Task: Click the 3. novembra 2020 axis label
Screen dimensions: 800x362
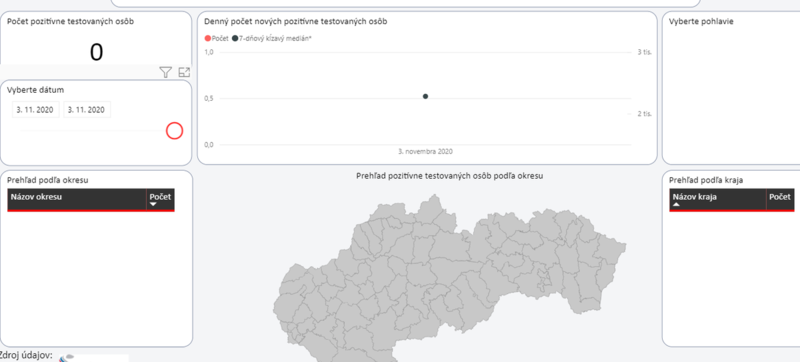Action: 426,151
